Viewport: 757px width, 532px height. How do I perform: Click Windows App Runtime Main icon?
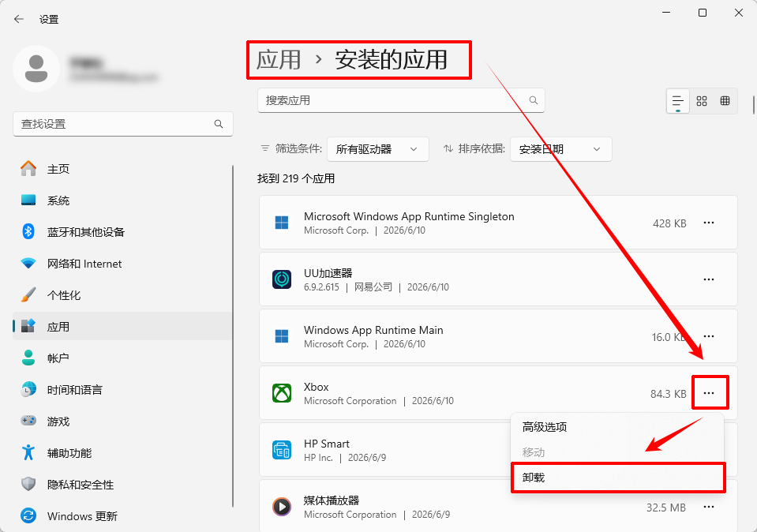(282, 336)
